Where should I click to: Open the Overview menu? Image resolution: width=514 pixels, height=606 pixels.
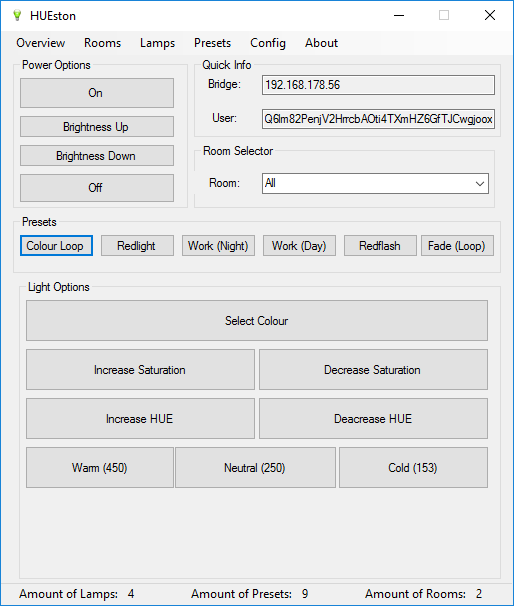pos(41,43)
